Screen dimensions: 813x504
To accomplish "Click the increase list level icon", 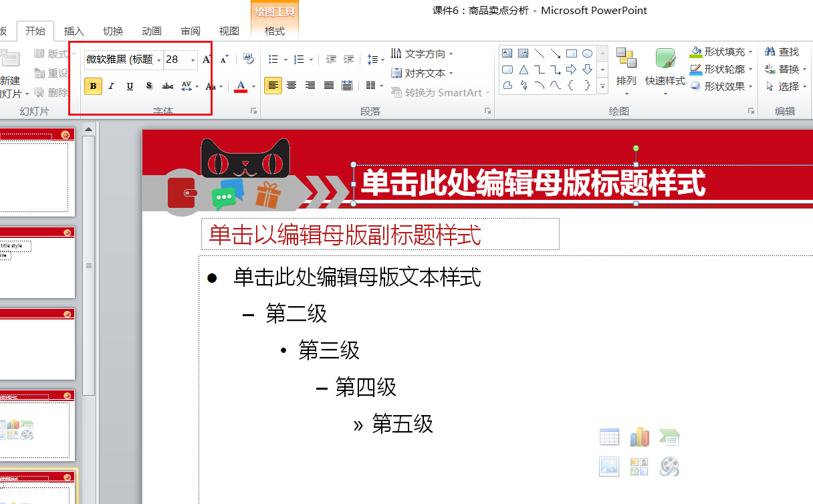I will (x=348, y=59).
